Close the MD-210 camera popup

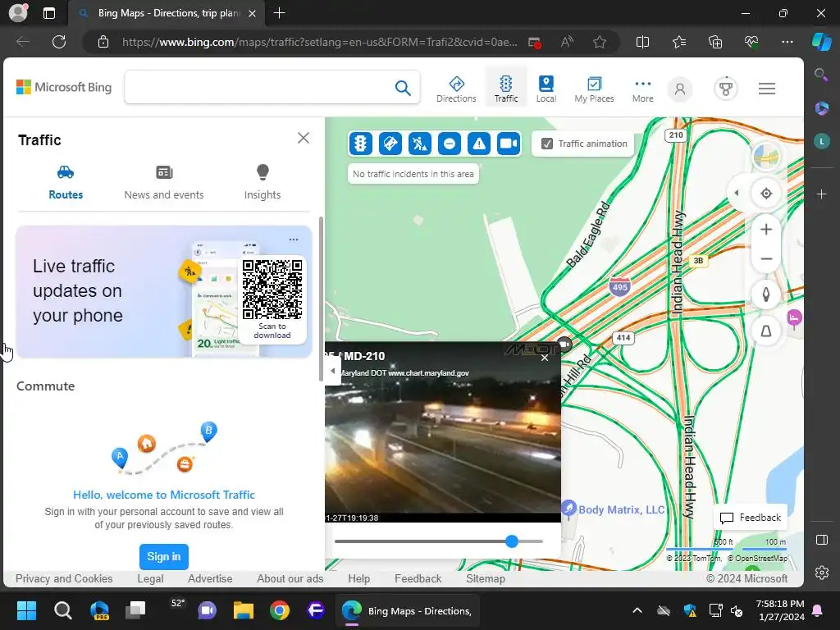545,358
